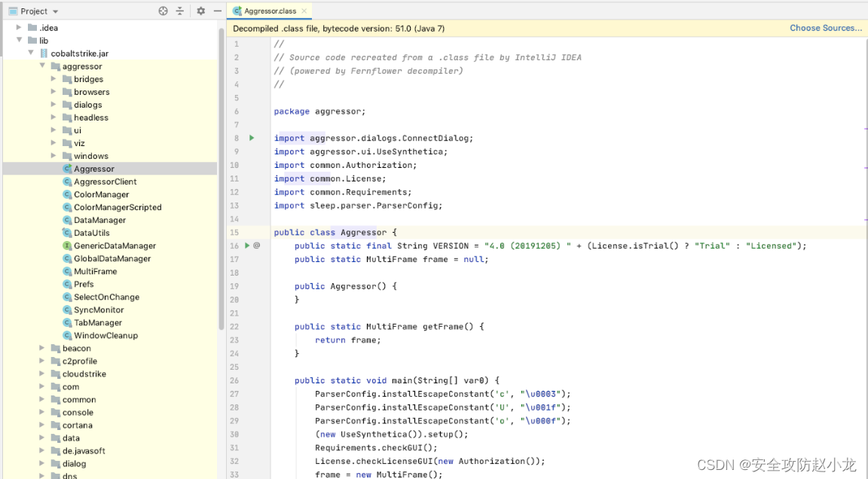Collapse the lib folder

point(19,40)
